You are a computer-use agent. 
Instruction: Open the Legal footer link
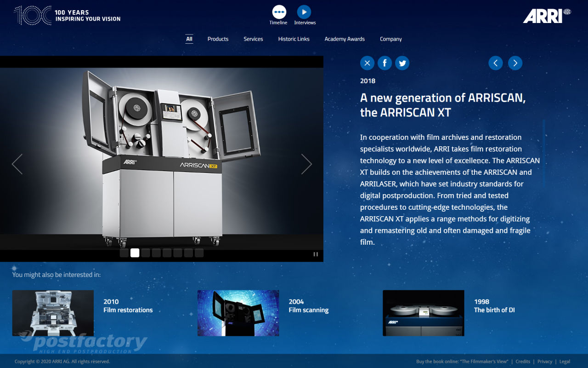coord(565,362)
